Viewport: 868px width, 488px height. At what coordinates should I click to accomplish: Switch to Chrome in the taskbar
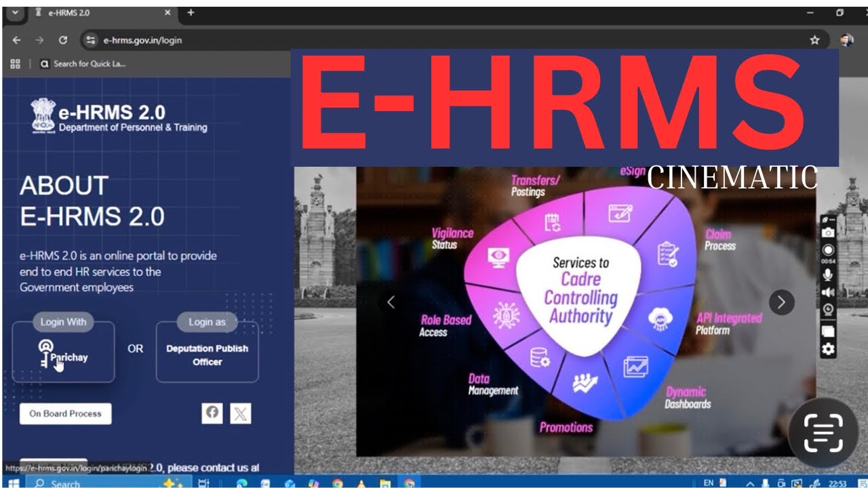click(x=409, y=483)
